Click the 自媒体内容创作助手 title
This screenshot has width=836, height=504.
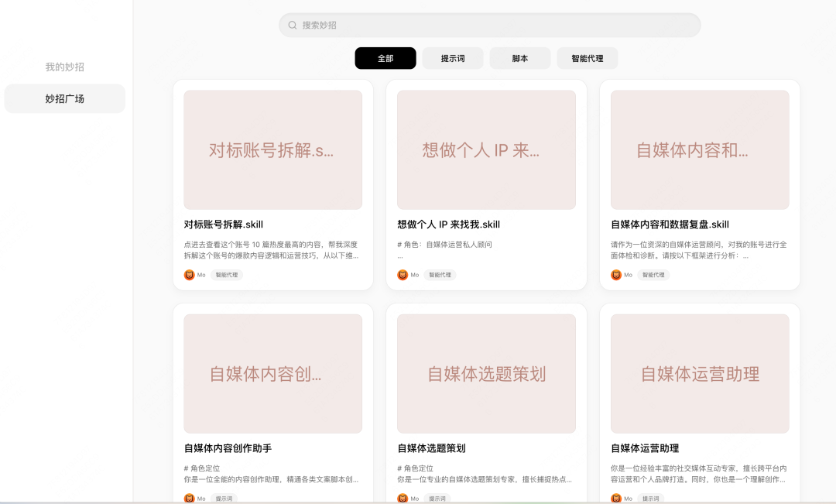pyautogui.click(x=228, y=448)
